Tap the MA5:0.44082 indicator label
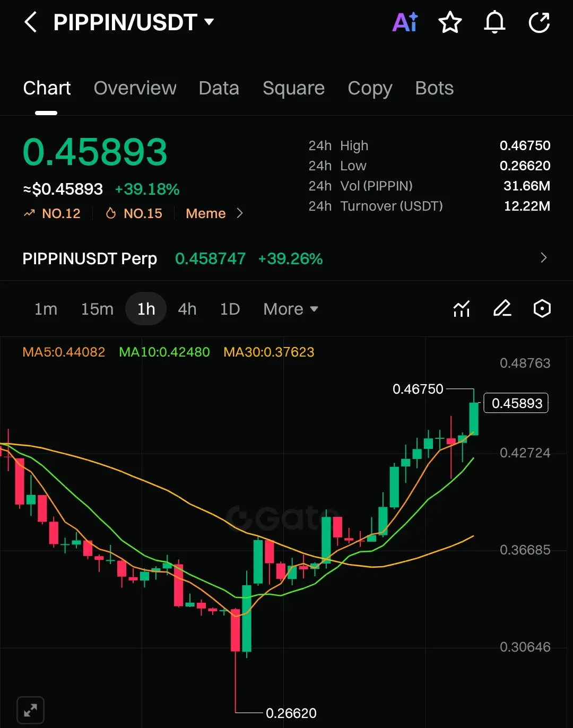Viewport: 573px width, 728px height. click(x=64, y=352)
